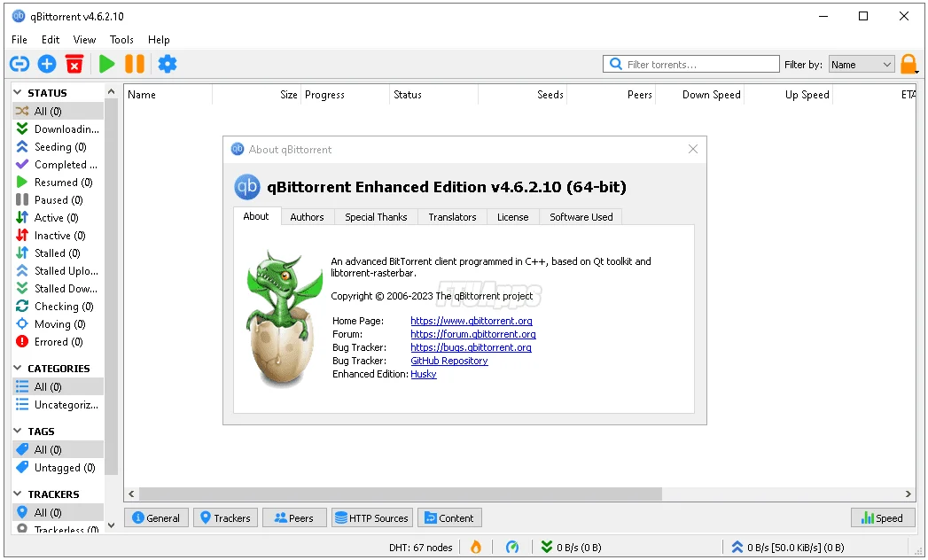Select the Completed status filter
928x560 pixels.
coord(58,165)
